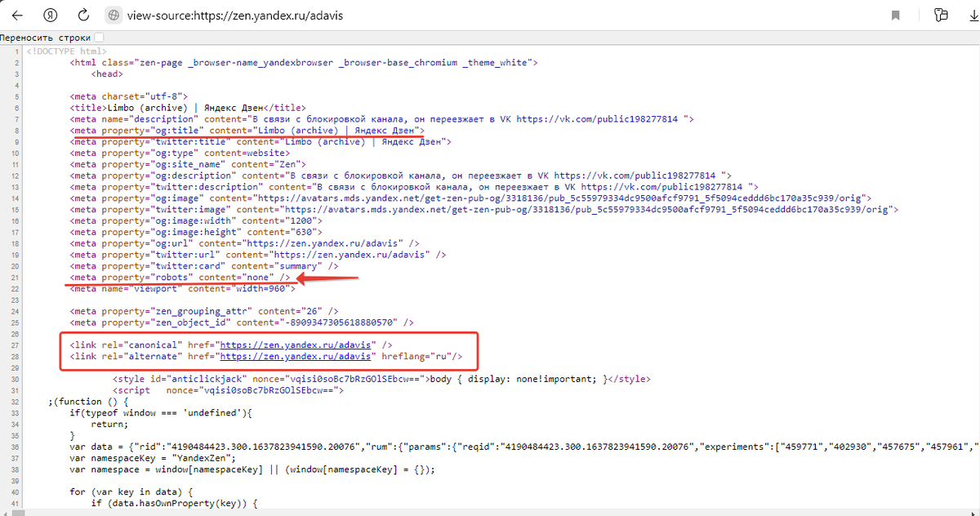Click the 'og:image' avatars URL line
Image resolution: width=980 pixels, height=516 pixels.
coord(470,198)
